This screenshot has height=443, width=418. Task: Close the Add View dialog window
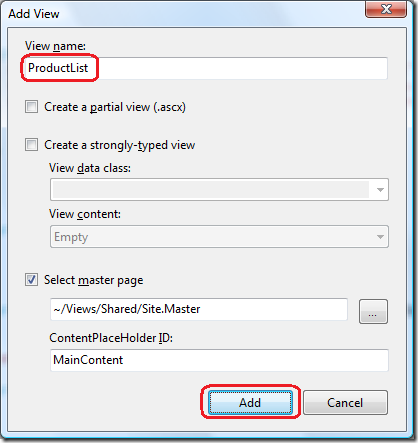tap(386, 9)
